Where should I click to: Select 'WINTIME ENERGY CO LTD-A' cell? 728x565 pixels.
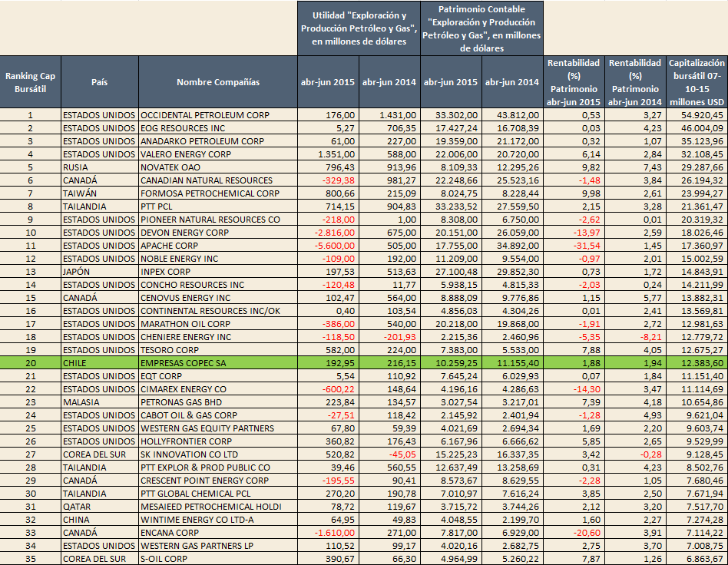click(218, 520)
